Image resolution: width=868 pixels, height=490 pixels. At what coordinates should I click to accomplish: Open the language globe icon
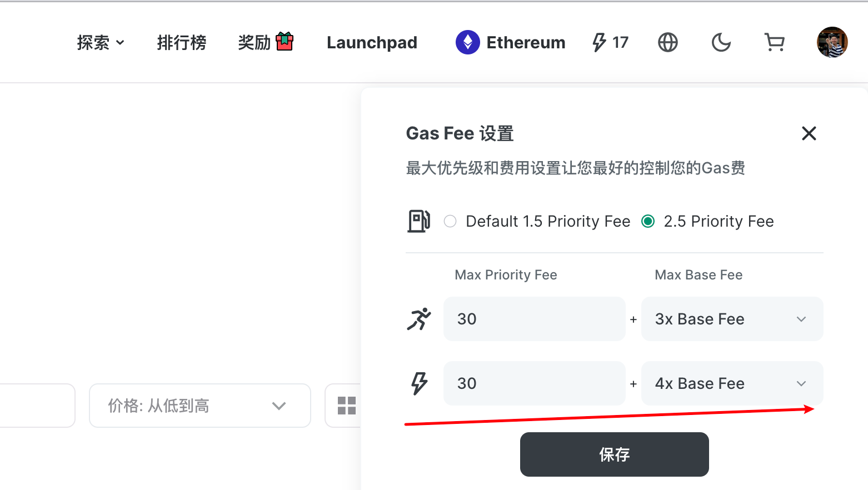coord(667,42)
